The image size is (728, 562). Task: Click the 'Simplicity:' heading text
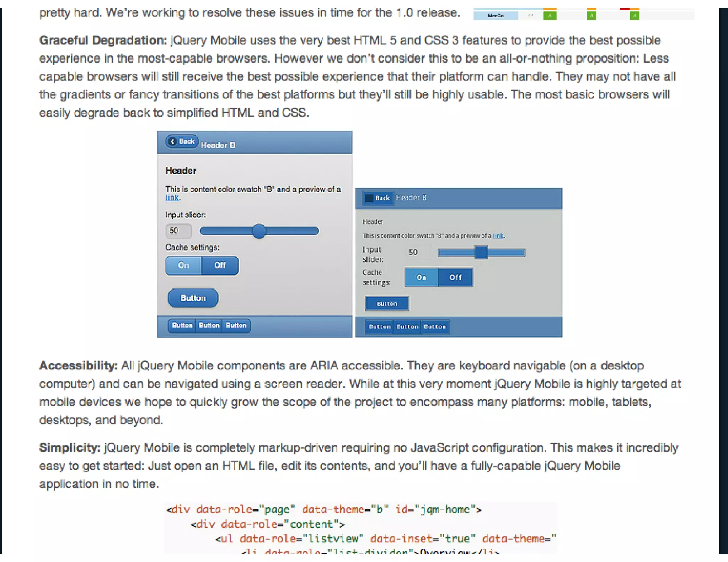coord(70,448)
